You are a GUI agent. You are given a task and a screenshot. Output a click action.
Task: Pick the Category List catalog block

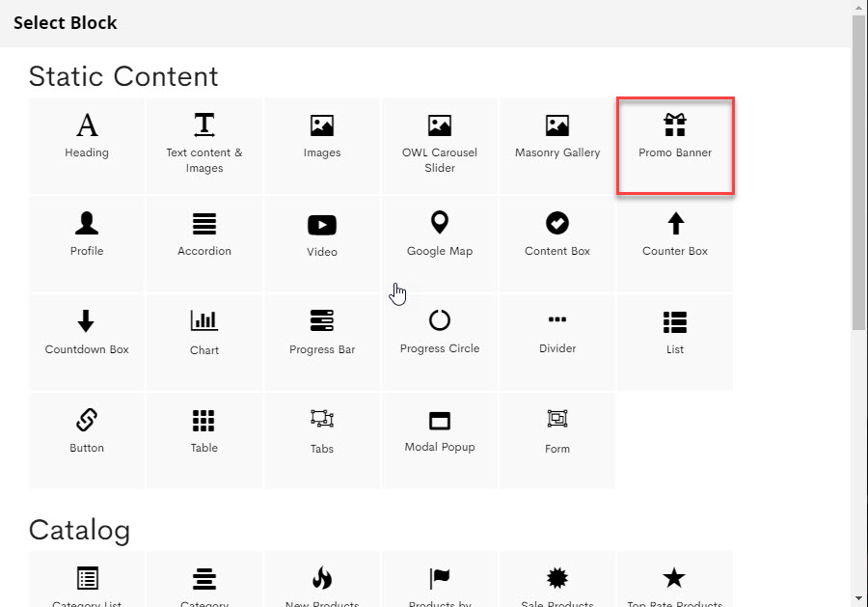[x=87, y=579]
